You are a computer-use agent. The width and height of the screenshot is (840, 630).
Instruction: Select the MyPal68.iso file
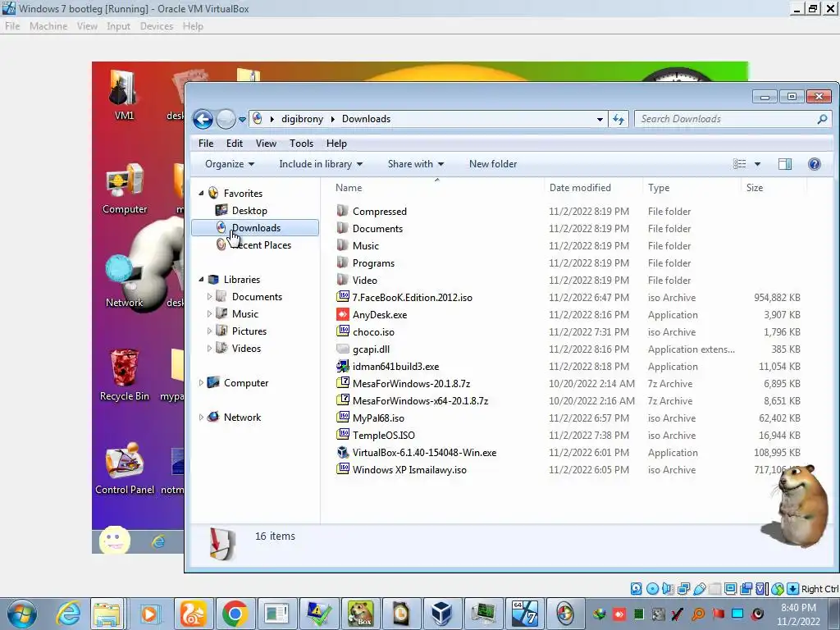pyautogui.click(x=378, y=418)
